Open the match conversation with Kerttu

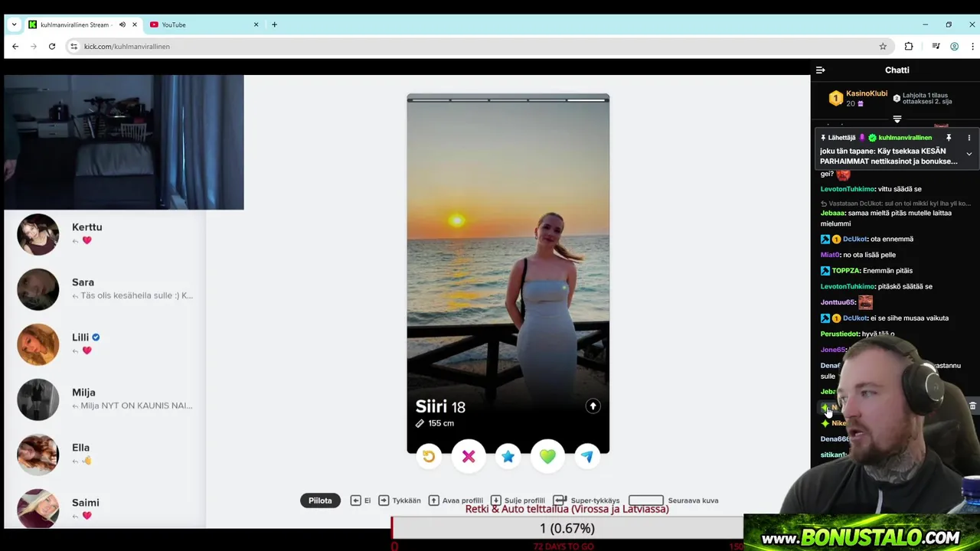105,233
